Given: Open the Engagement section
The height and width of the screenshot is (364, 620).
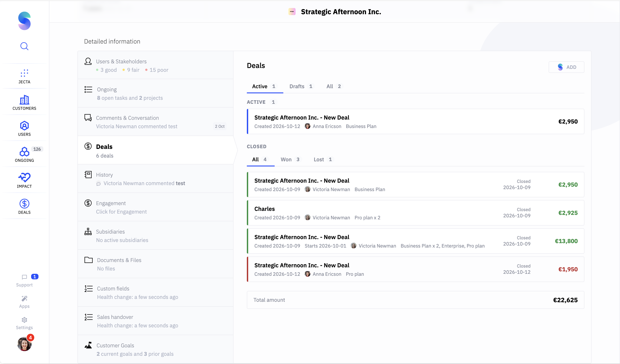Looking at the screenshot, I should [155, 207].
